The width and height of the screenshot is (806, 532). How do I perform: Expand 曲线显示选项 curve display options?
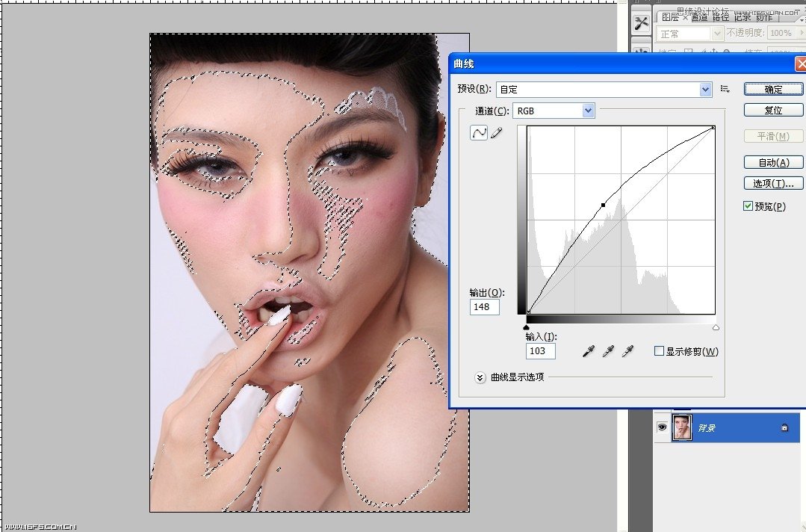click(x=480, y=378)
